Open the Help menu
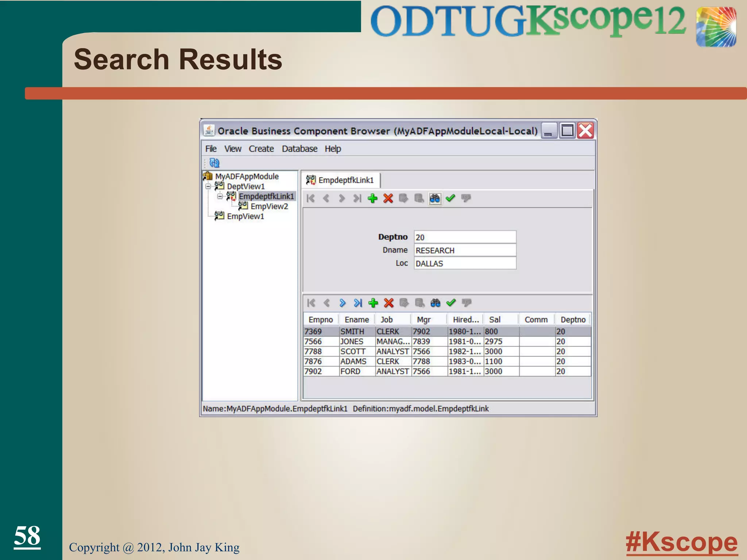 [333, 149]
